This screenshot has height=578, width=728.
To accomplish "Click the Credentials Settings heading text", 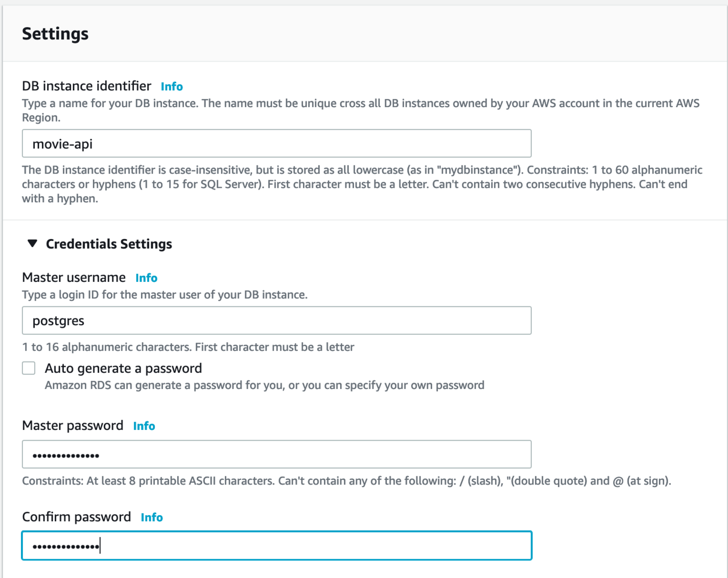I will (109, 244).
